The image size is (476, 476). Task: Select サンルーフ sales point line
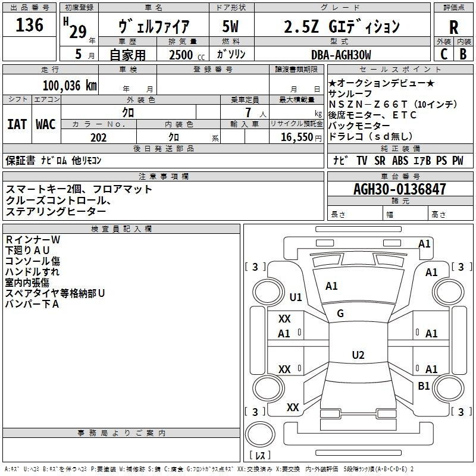[x=350, y=93]
